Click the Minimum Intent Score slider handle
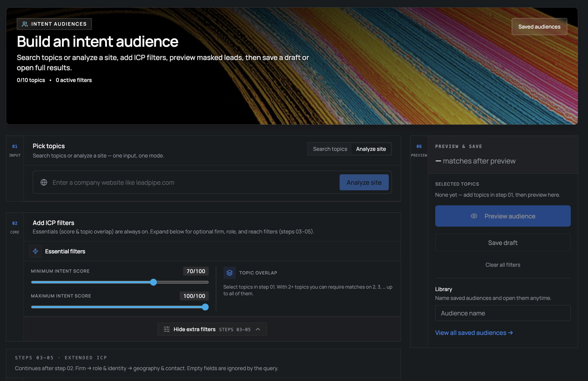 [x=153, y=282]
